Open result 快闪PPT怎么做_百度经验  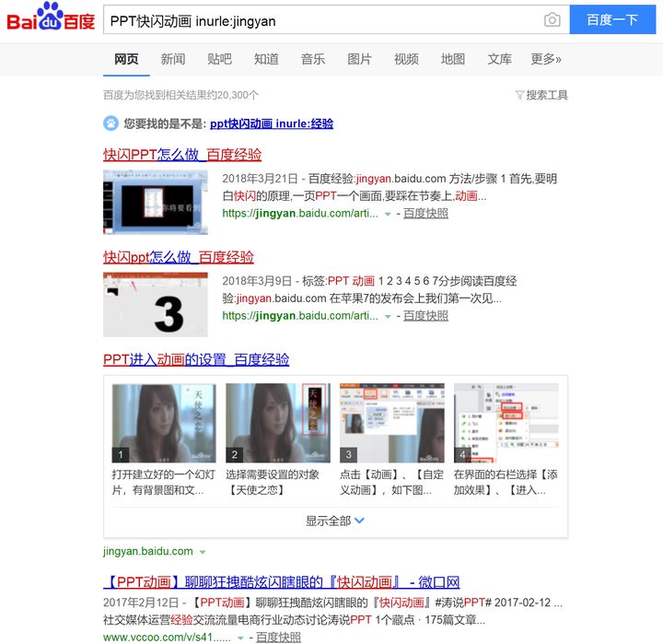coord(182,155)
